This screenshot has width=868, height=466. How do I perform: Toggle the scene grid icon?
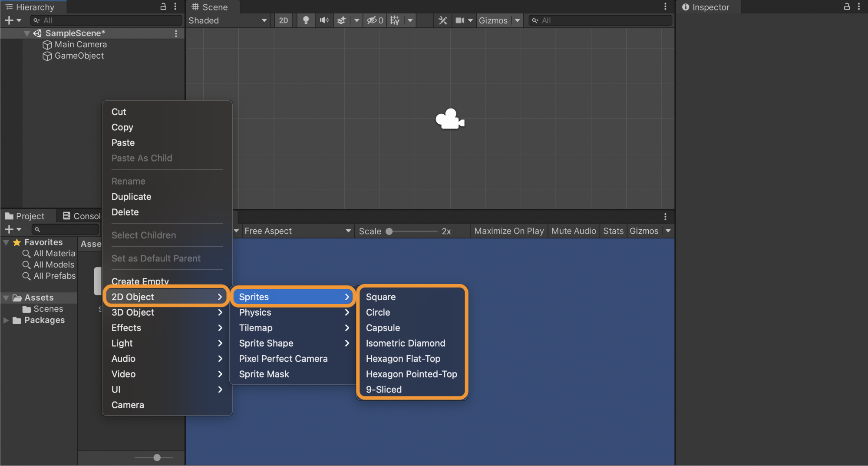(x=395, y=20)
